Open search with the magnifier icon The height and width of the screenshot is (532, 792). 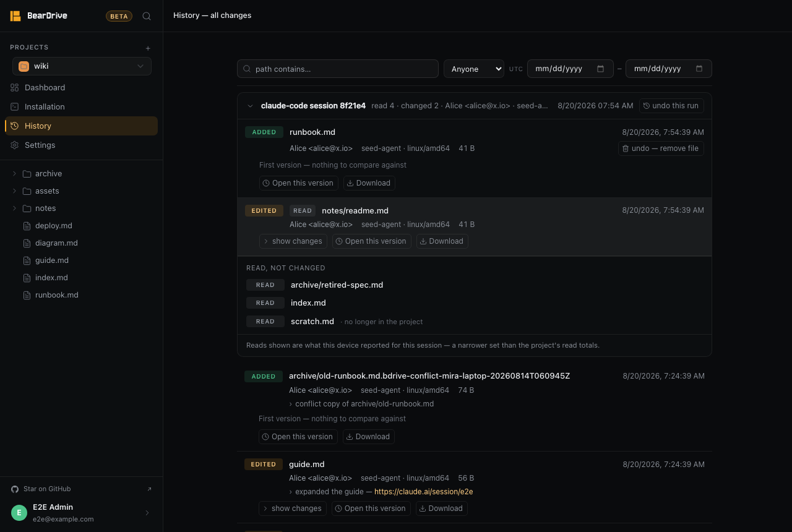147,16
